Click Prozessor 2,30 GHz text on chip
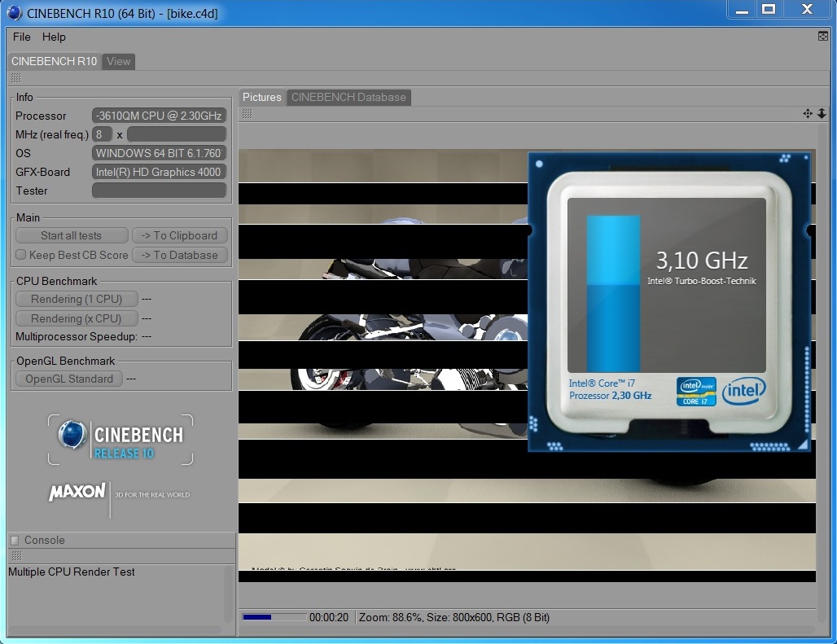This screenshot has width=837, height=644. click(x=610, y=396)
